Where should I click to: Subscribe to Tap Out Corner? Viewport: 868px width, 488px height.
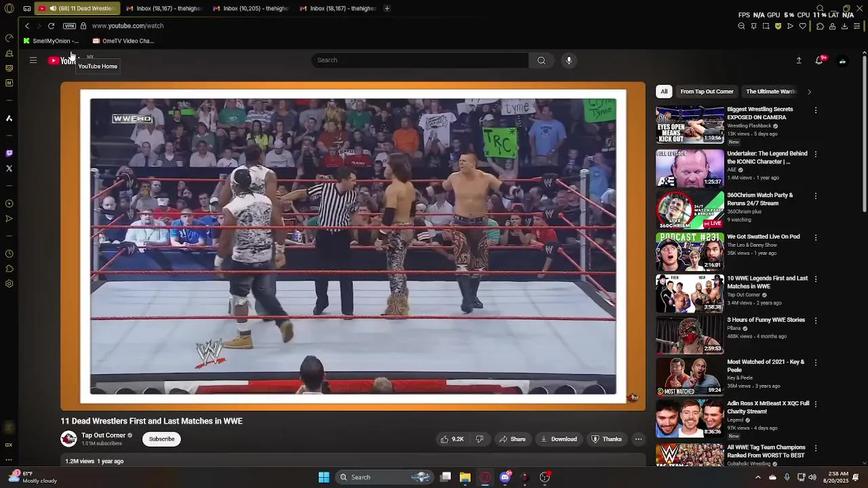tap(161, 439)
